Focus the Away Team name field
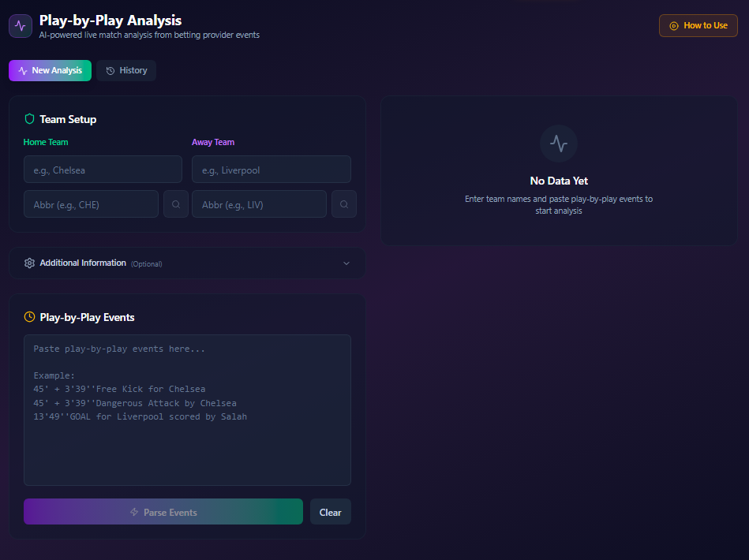This screenshot has height=560, width=749. [272, 170]
